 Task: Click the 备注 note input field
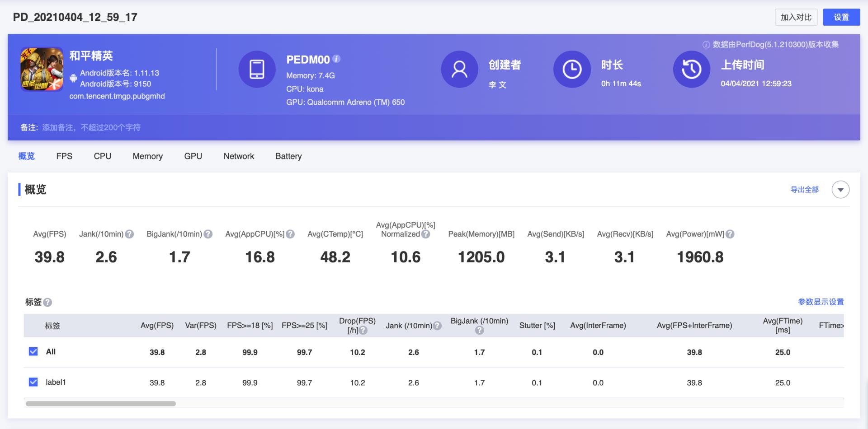(x=91, y=128)
